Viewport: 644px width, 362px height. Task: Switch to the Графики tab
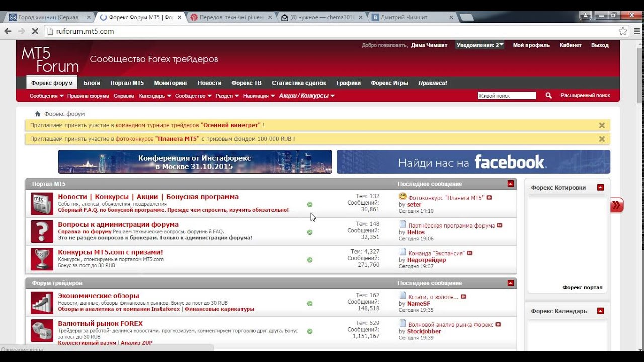pos(349,83)
